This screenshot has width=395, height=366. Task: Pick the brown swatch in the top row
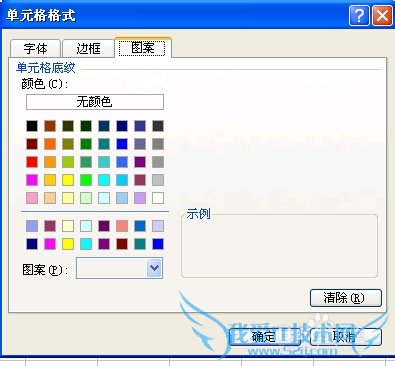[x=50, y=126]
